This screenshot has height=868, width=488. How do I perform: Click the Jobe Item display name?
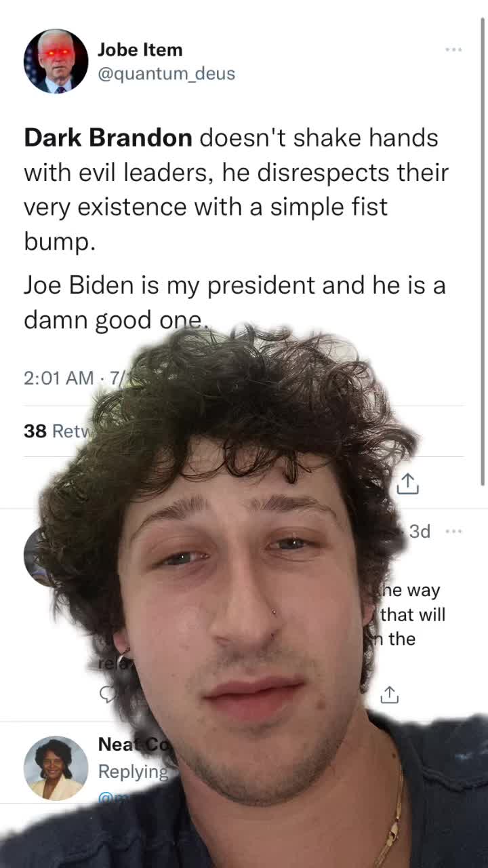pos(140,50)
